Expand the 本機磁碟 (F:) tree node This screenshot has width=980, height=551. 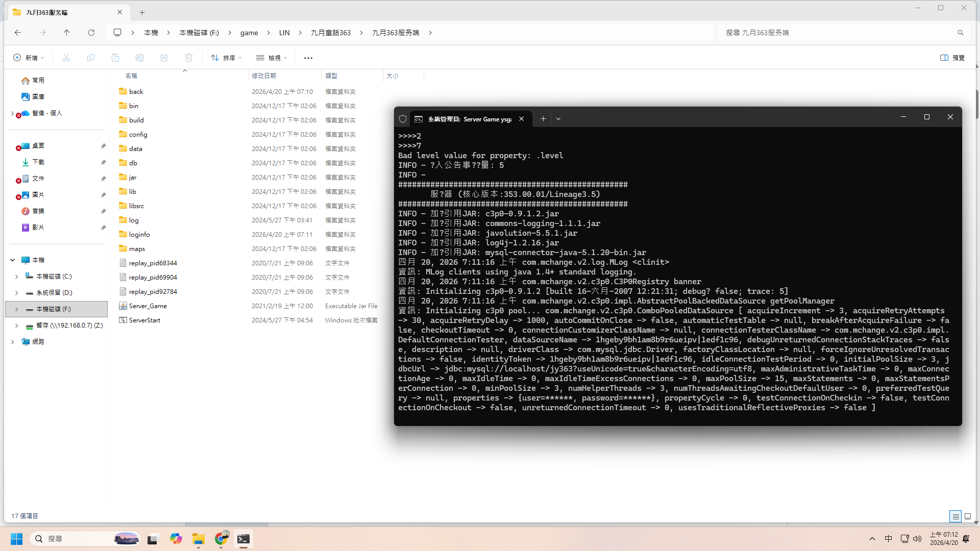pyautogui.click(x=17, y=309)
